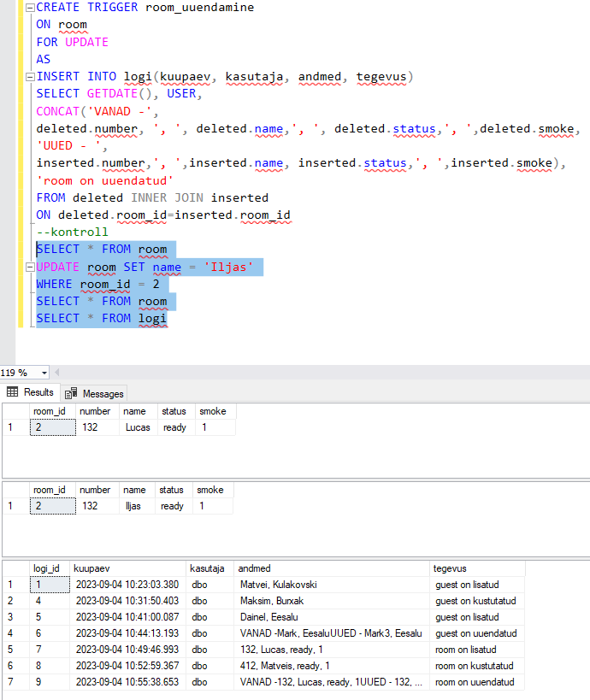The image size is (590, 700).
Task: Click the number column header in first grid
Action: (x=97, y=411)
